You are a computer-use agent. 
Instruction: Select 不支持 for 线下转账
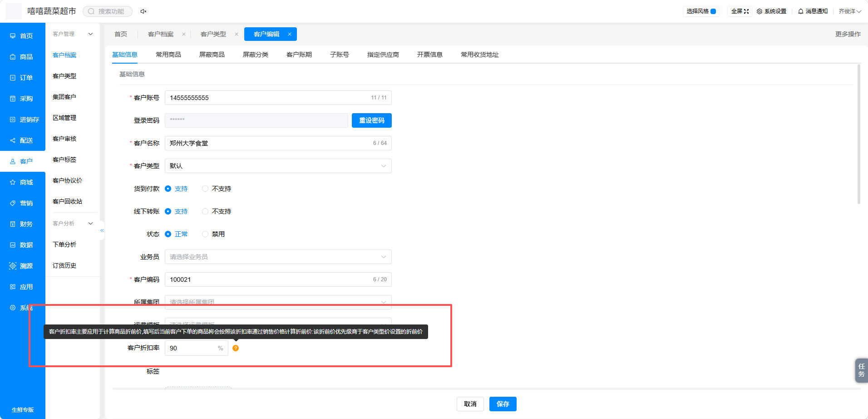tap(217, 211)
